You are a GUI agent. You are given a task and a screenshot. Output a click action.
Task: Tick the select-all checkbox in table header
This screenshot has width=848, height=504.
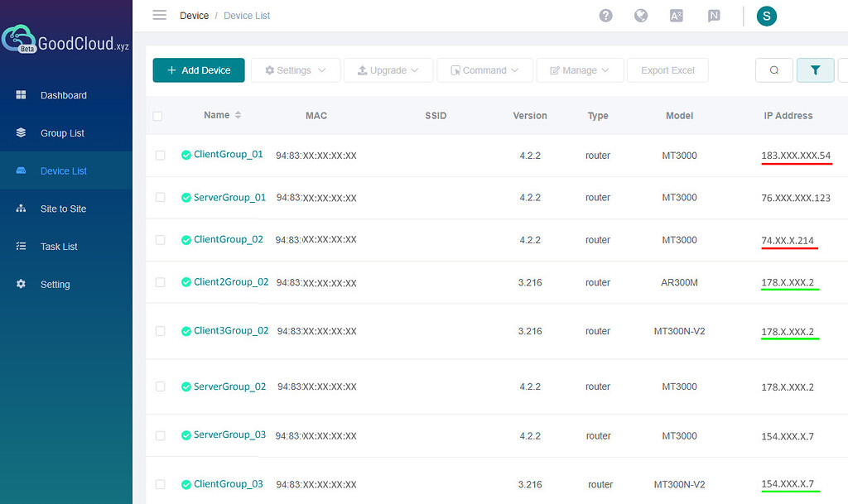coord(157,116)
